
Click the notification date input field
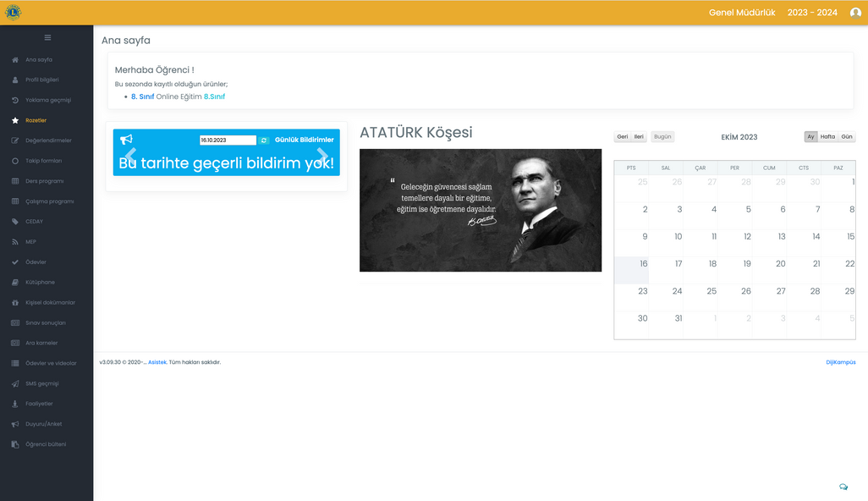228,140
